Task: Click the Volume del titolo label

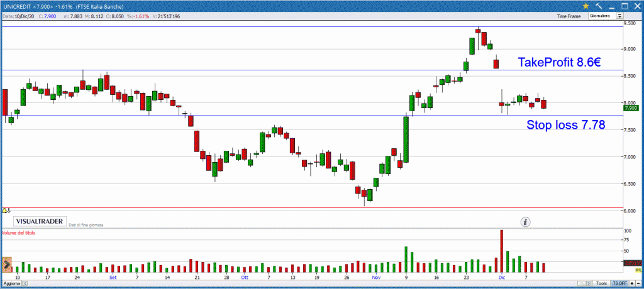Action: coord(19,232)
